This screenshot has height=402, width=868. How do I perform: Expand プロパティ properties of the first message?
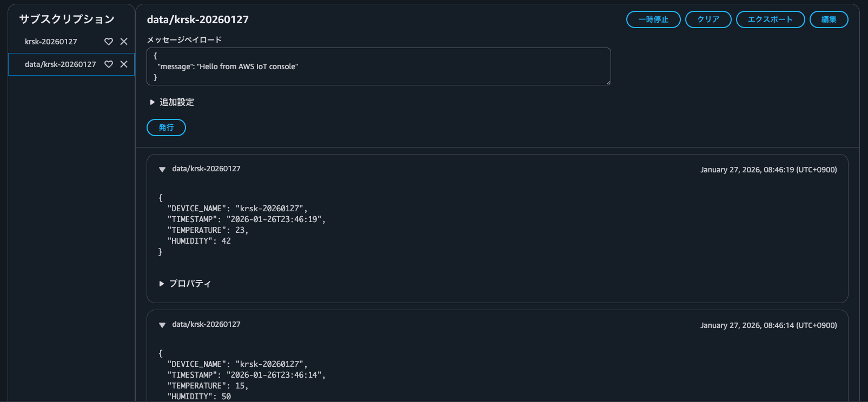[185, 284]
